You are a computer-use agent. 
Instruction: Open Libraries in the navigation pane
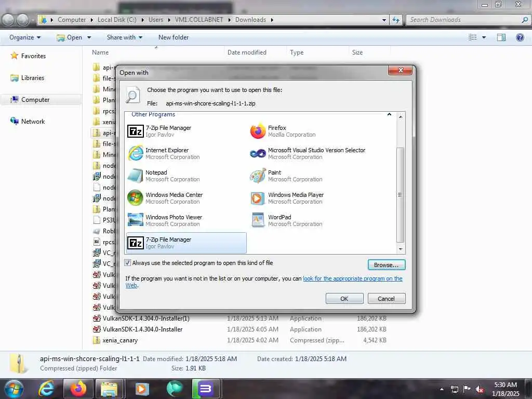[x=33, y=78]
